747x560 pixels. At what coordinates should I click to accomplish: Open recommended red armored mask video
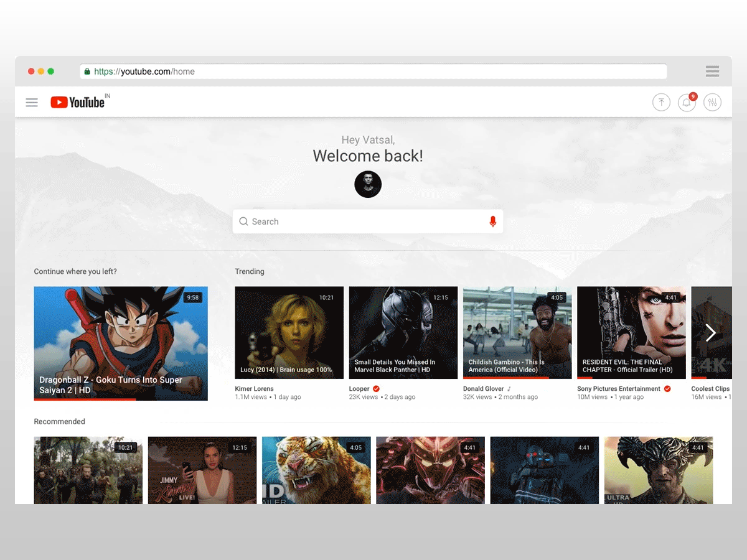pos(430,470)
